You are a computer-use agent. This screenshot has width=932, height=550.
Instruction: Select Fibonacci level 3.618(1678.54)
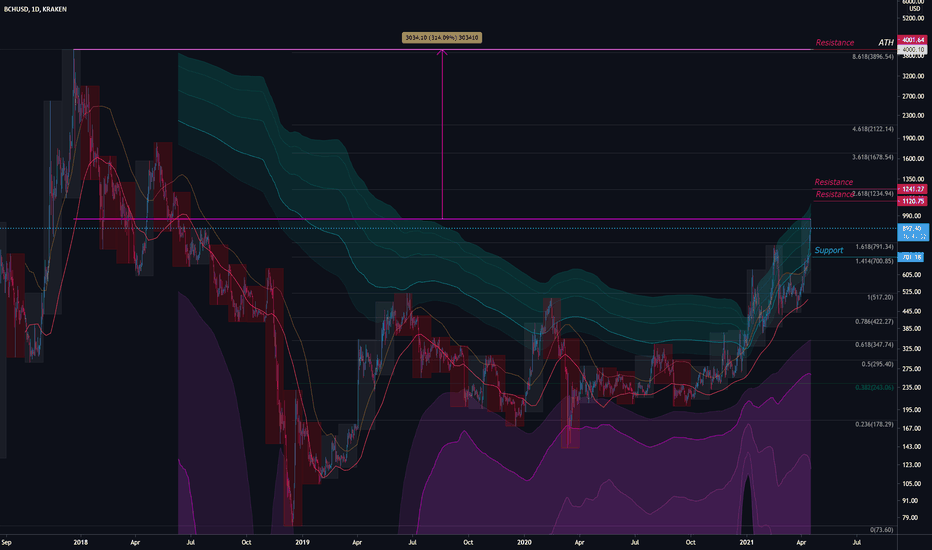873,157
